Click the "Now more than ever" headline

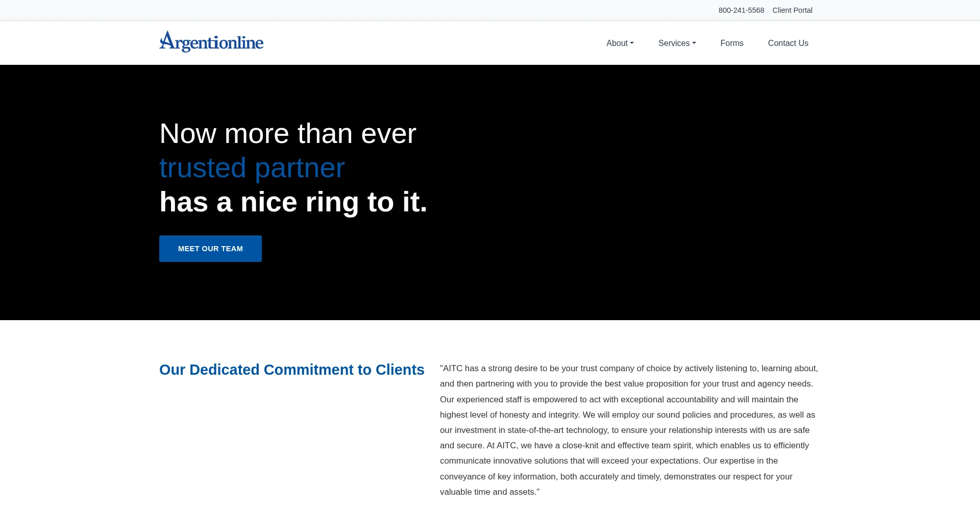pos(287,134)
